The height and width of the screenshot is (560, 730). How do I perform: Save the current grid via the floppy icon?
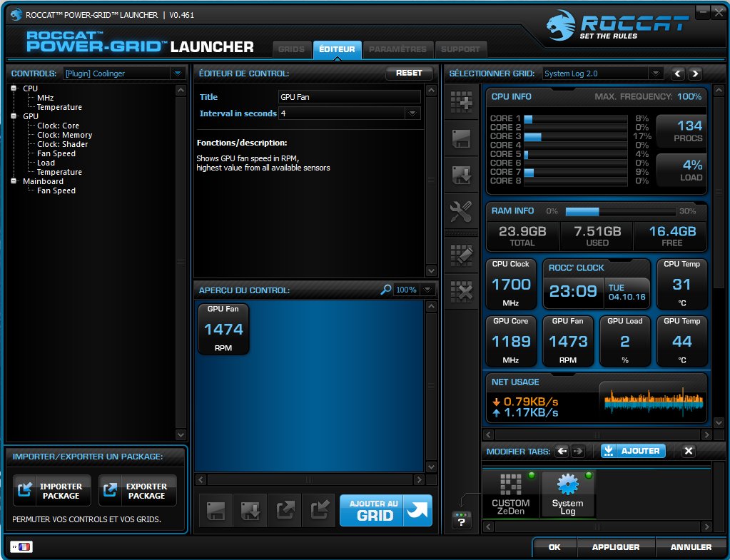[x=461, y=138]
